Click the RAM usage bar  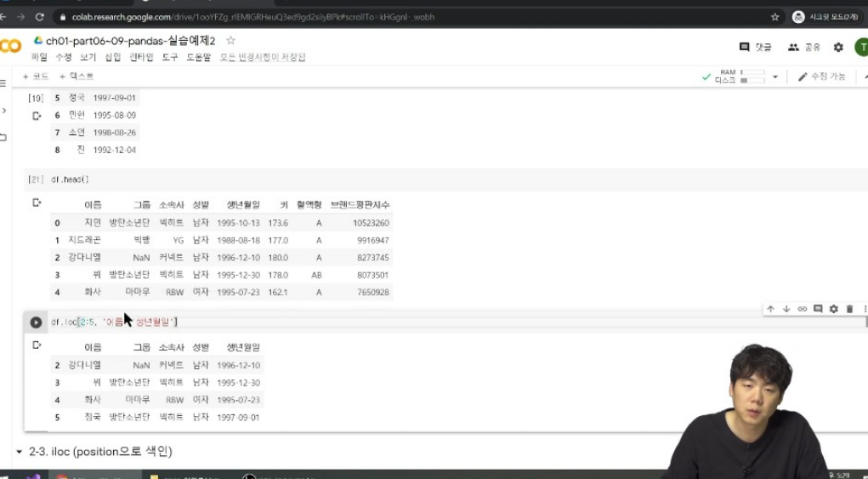[x=753, y=72]
